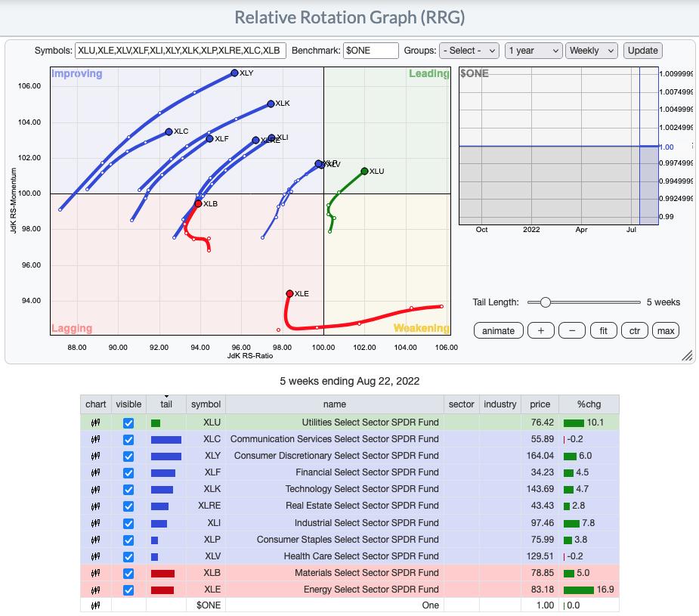Sort table by visible column
The image size is (699, 616).
click(x=128, y=404)
